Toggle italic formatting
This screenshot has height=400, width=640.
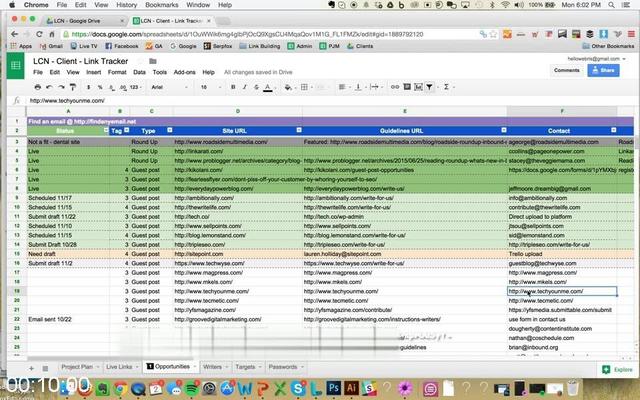[244, 87]
